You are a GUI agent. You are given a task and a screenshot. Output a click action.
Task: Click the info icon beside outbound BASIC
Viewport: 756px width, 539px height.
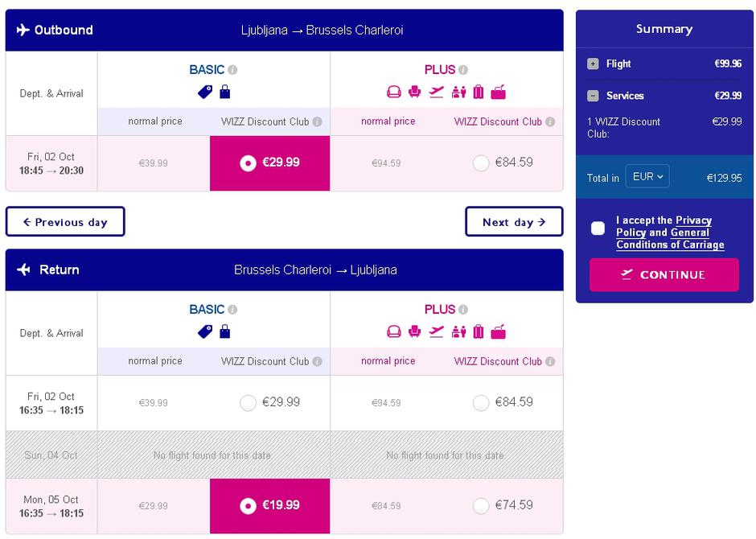coord(232,70)
